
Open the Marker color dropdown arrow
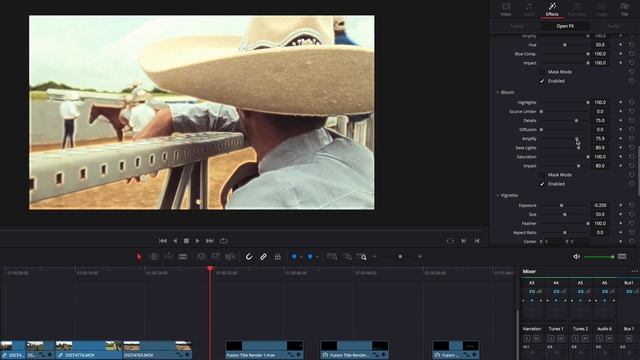point(317,257)
